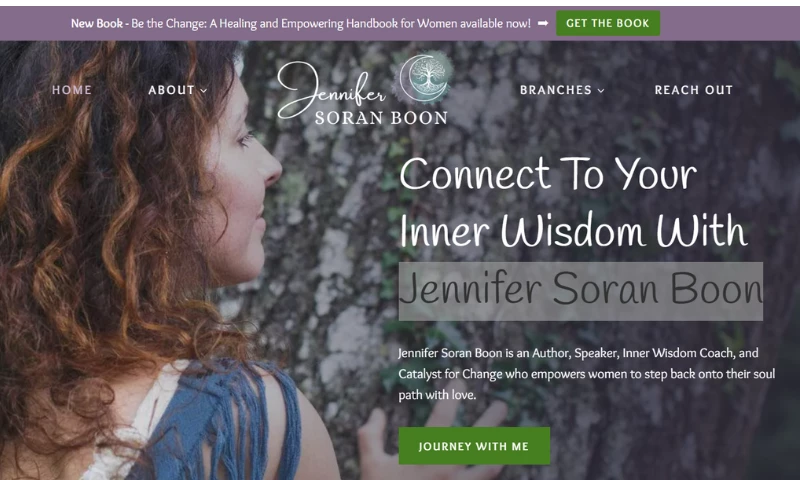Open the BRANCHES menu

(x=556, y=90)
